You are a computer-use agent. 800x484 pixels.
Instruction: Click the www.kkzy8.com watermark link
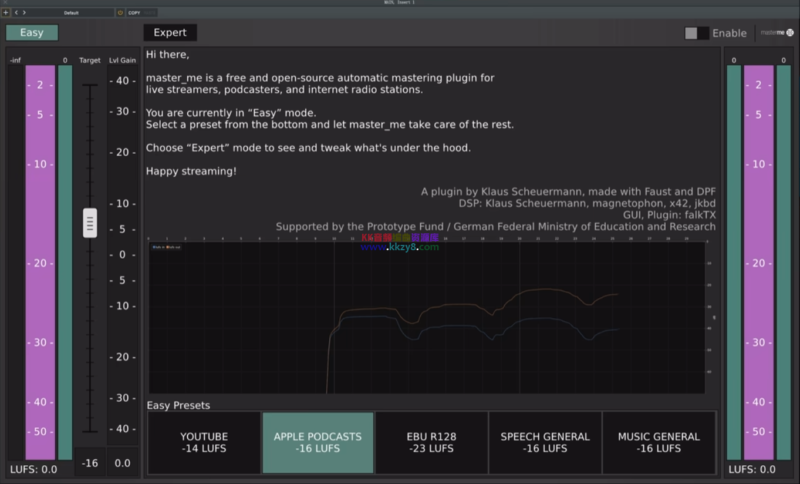pos(400,247)
